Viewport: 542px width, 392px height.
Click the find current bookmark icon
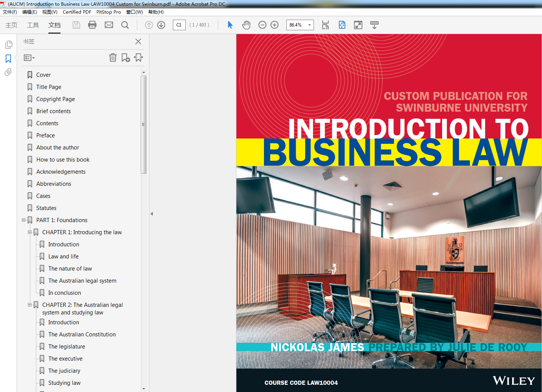138,58
